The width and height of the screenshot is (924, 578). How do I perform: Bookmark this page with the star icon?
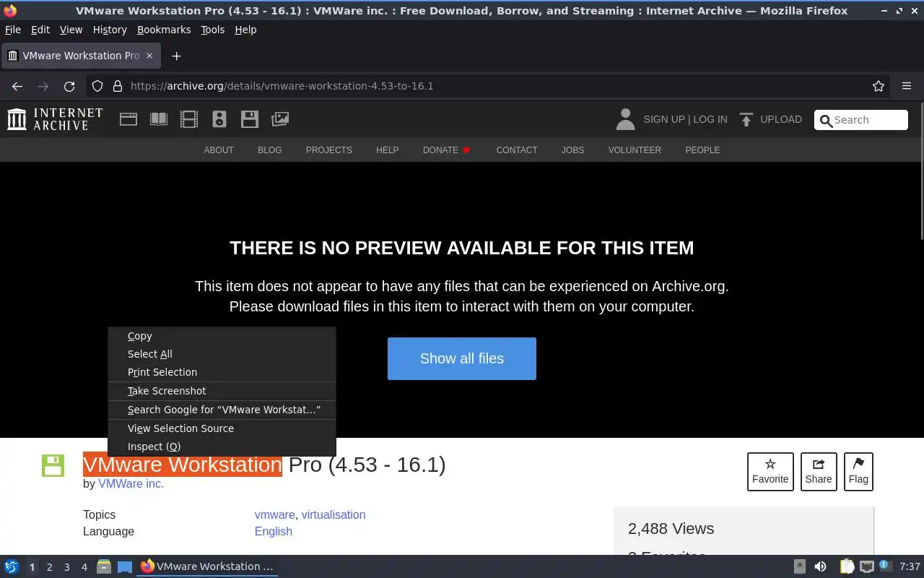[x=879, y=86]
